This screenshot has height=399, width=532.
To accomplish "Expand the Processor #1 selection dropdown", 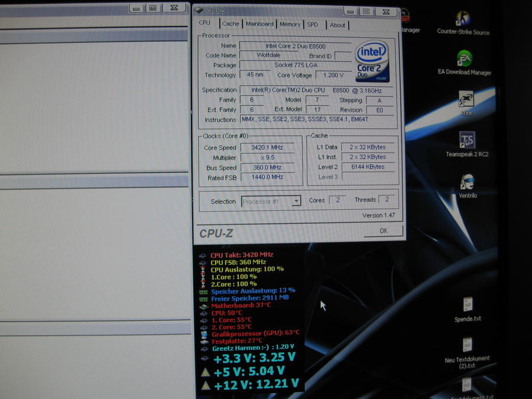I will point(296,201).
